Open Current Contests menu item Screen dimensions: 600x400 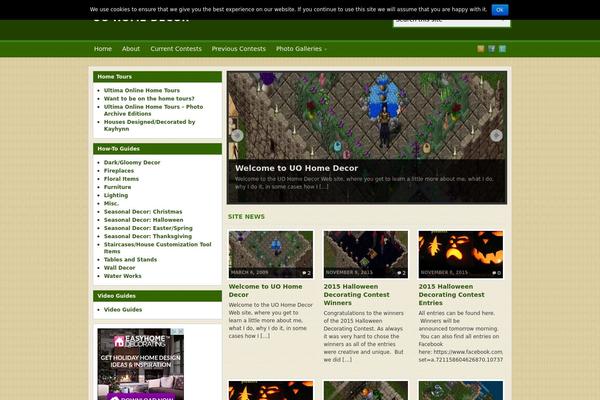[x=176, y=49]
